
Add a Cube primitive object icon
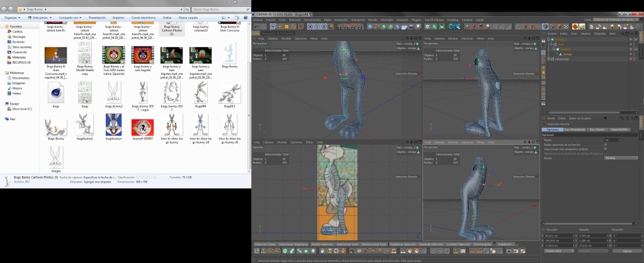pos(370,26)
